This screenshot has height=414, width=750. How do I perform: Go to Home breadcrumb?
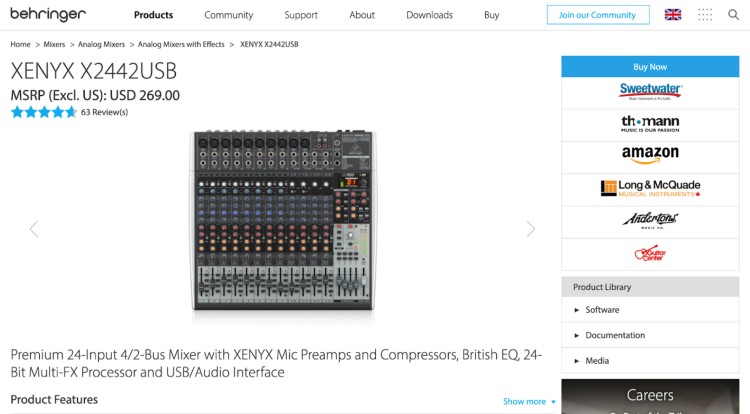(21, 44)
